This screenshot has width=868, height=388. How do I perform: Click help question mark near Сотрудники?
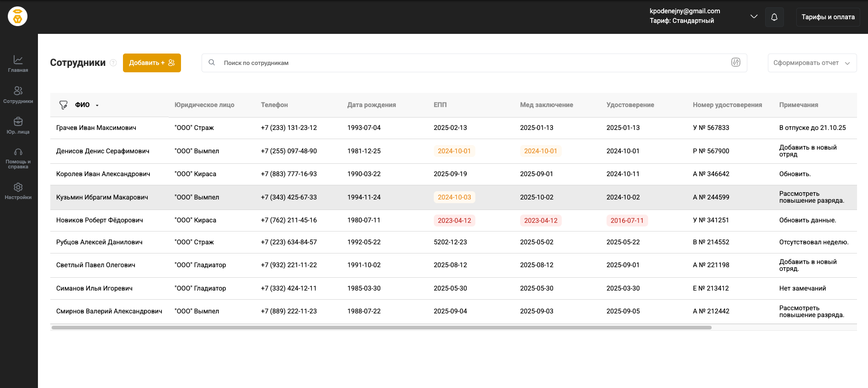(x=113, y=63)
